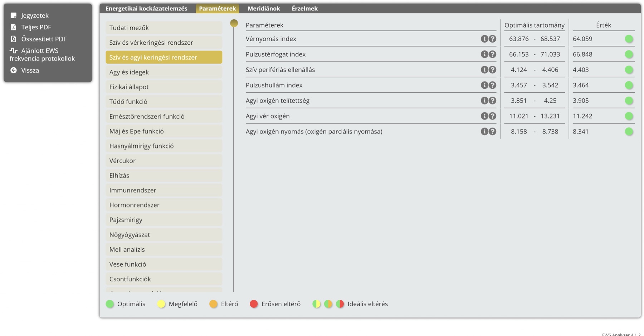The image size is (644, 336).
Task: Select Máj és Epe funkció category
Action: point(164,131)
